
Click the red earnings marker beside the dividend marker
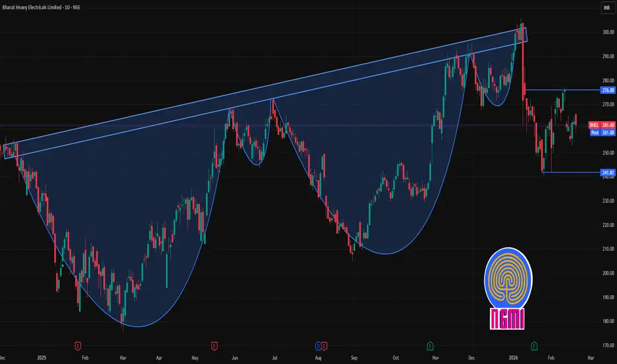tap(324, 346)
